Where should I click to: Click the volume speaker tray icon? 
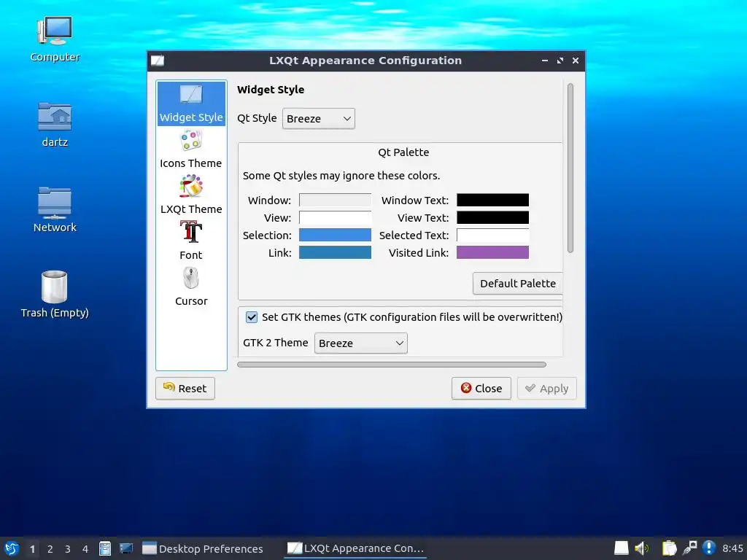pyautogui.click(x=642, y=548)
